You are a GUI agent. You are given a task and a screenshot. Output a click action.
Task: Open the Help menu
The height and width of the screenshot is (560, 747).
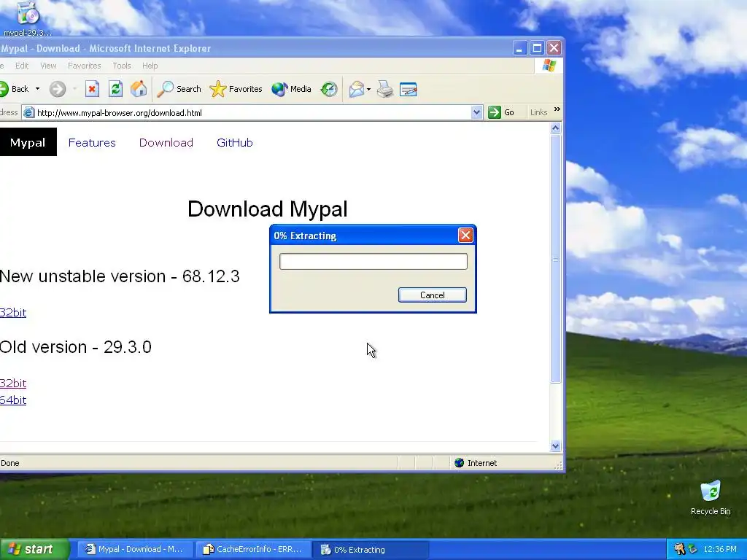tap(150, 66)
